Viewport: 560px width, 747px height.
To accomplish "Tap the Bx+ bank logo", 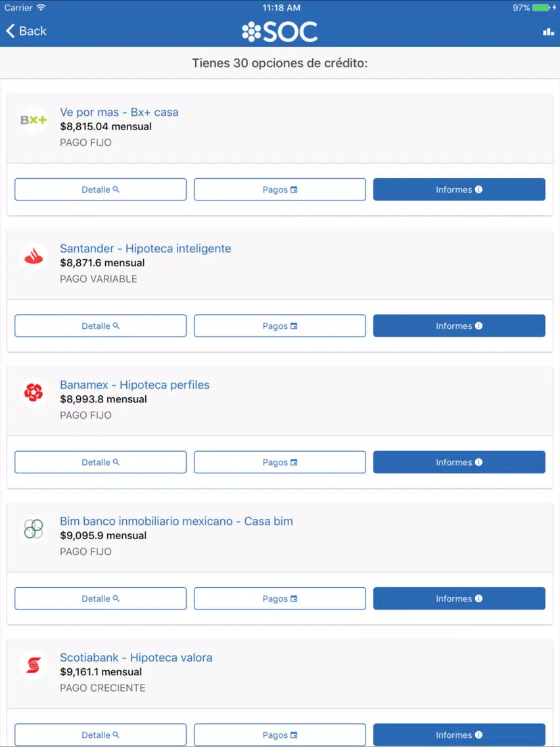I will pyautogui.click(x=34, y=120).
